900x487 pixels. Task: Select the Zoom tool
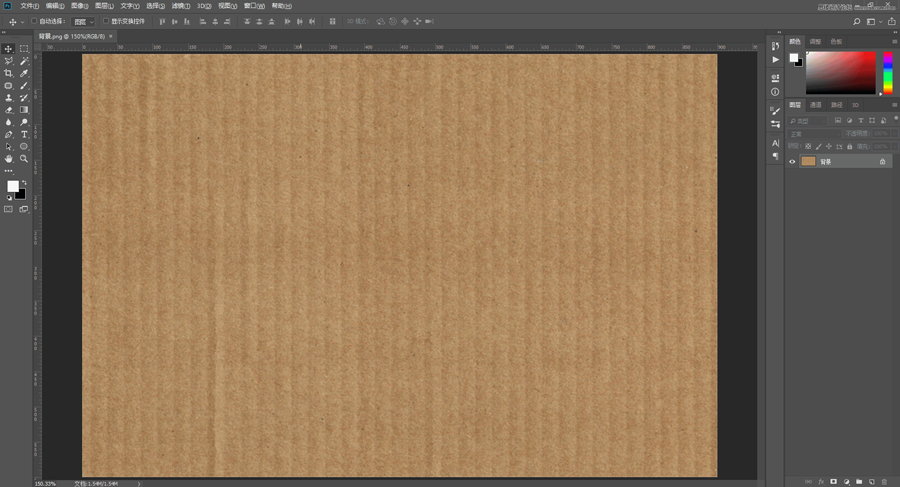(x=24, y=159)
